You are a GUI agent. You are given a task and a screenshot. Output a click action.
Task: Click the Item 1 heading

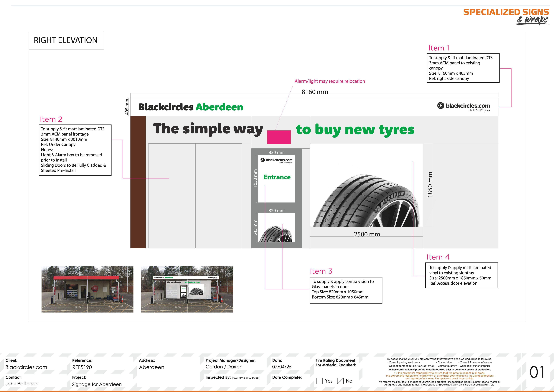439,48
